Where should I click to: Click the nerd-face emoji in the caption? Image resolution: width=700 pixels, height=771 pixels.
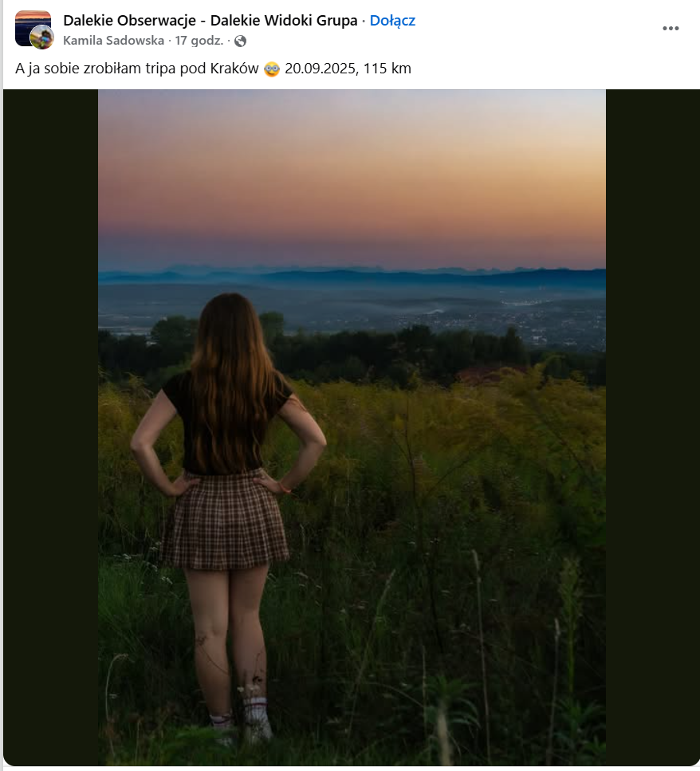(272, 69)
